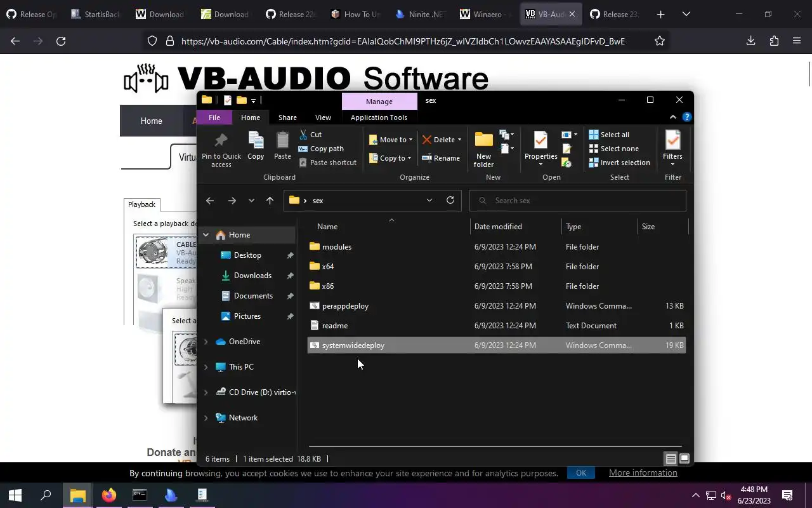Create a New folder

click(483, 150)
